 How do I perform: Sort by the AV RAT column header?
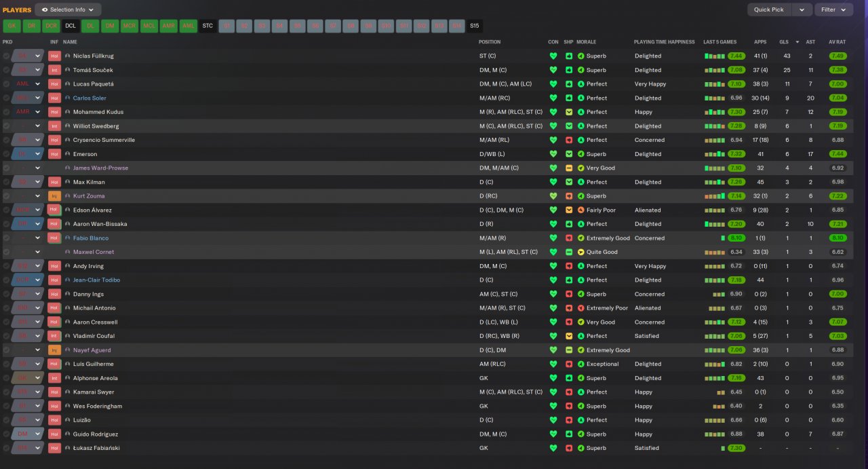[x=837, y=42]
